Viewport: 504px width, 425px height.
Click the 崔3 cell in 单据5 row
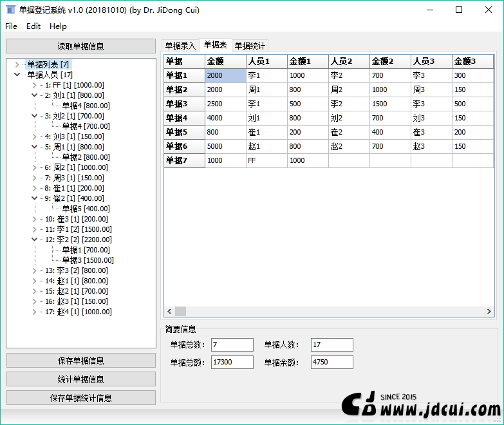click(x=431, y=132)
